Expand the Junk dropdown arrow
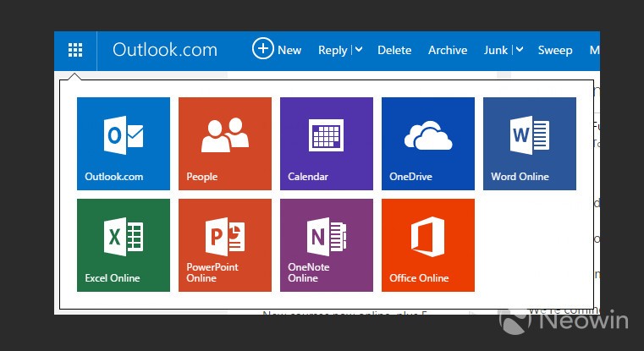The width and height of the screenshot is (644, 351). tap(519, 50)
